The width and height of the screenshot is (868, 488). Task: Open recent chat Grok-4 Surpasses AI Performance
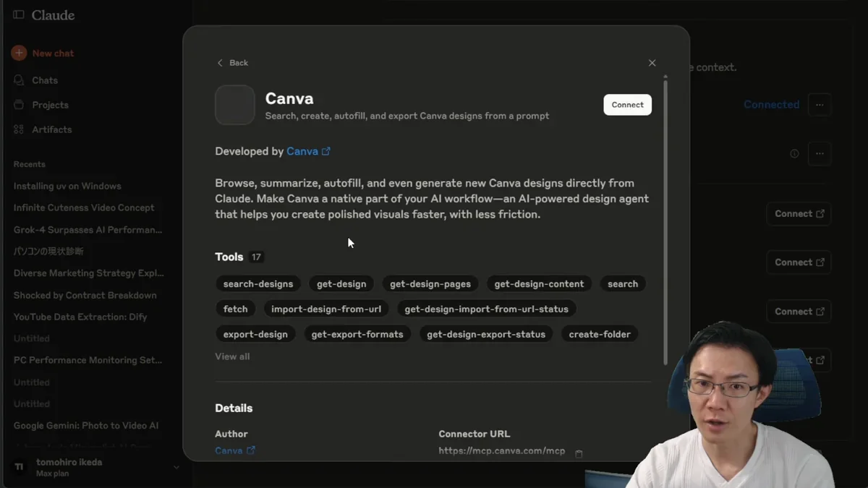click(x=88, y=230)
